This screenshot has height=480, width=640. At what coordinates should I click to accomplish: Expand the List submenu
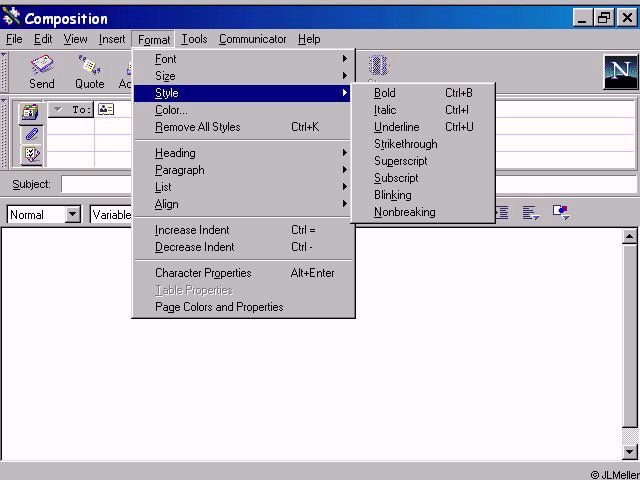point(243,187)
